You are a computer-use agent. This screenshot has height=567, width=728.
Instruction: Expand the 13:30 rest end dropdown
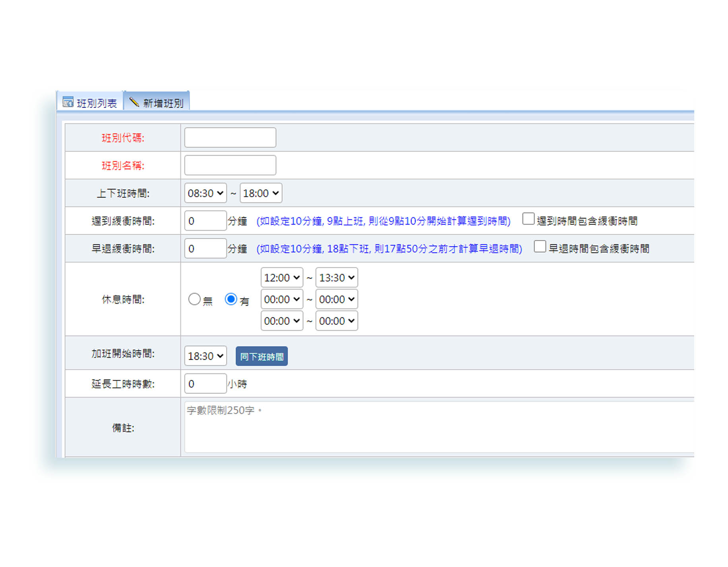pyautogui.click(x=337, y=278)
